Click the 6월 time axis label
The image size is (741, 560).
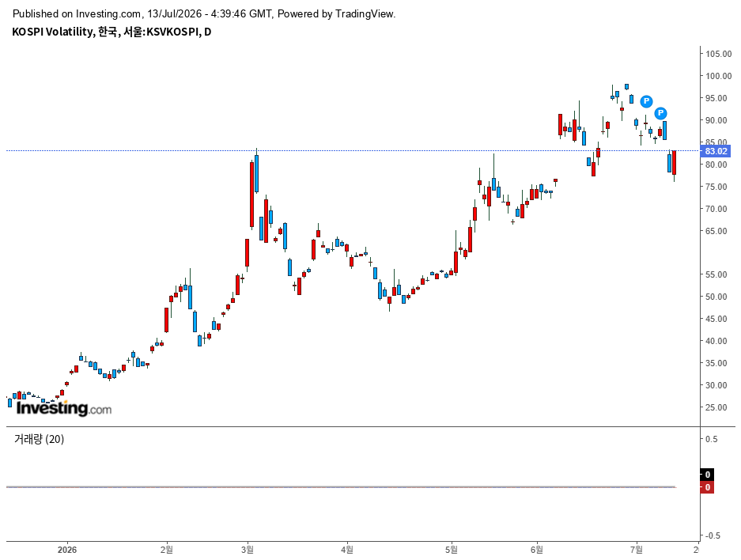(537, 550)
